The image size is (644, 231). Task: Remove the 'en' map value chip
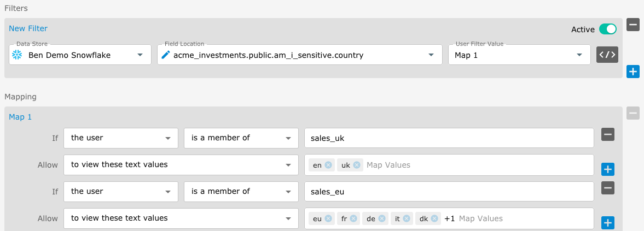coord(328,165)
